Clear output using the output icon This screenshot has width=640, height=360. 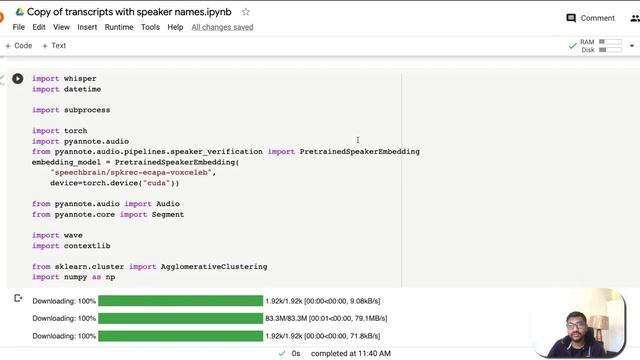click(18, 298)
